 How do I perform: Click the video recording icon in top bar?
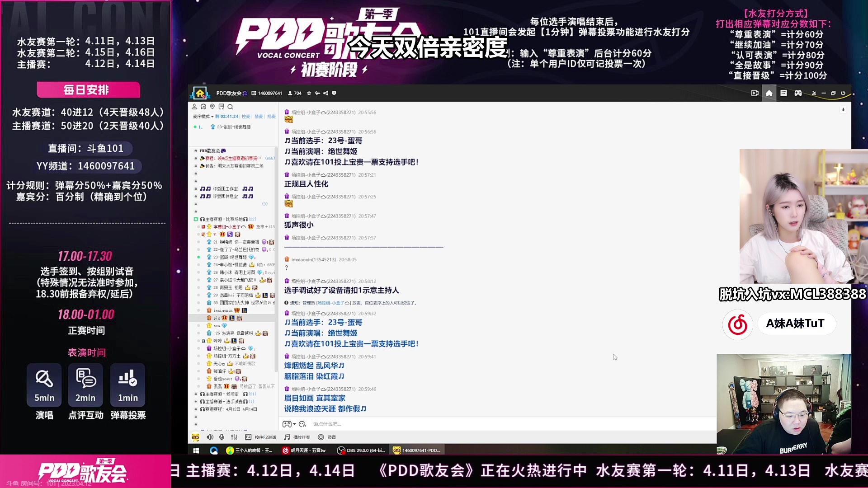click(755, 93)
